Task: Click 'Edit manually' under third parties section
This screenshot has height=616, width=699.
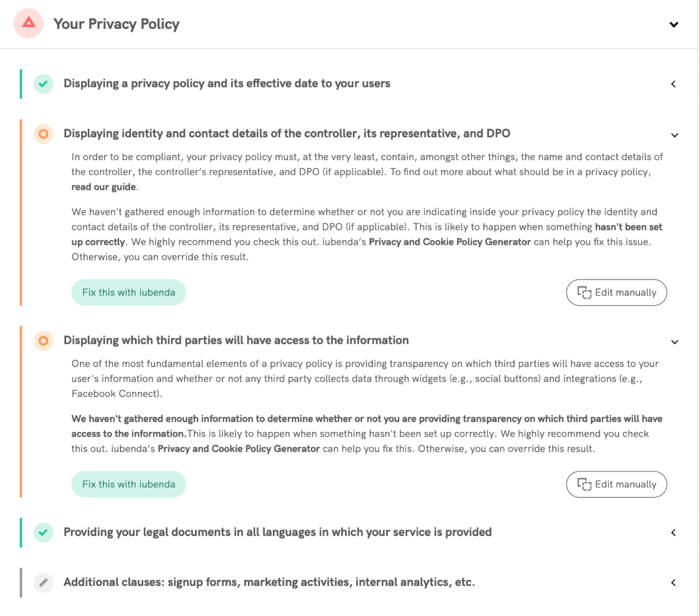Action: click(616, 484)
